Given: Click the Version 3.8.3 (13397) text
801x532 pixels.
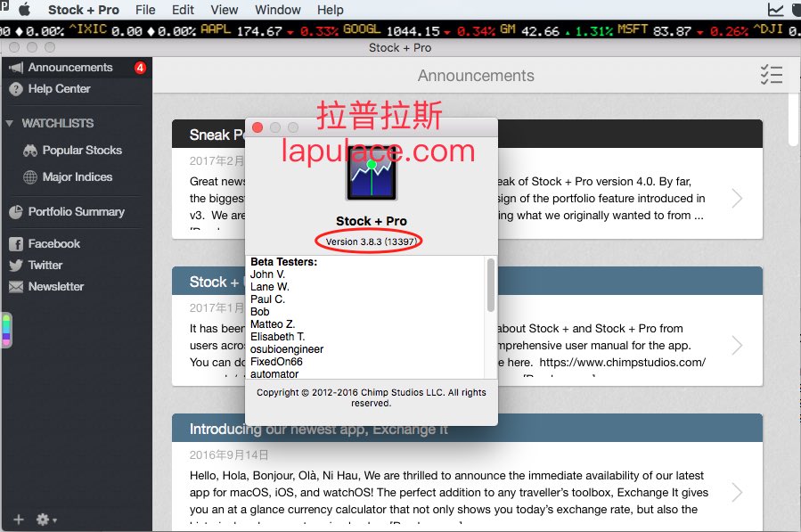Looking at the screenshot, I should point(371,241).
